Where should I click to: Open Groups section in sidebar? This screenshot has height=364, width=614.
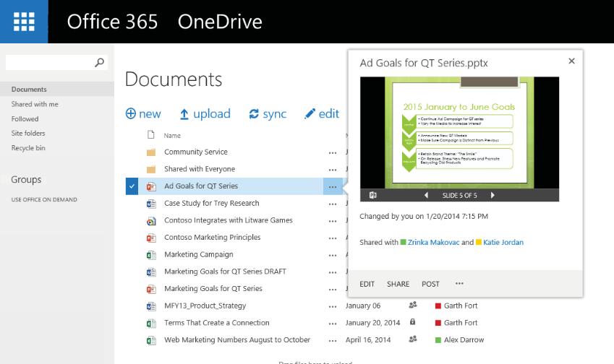(26, 179)
